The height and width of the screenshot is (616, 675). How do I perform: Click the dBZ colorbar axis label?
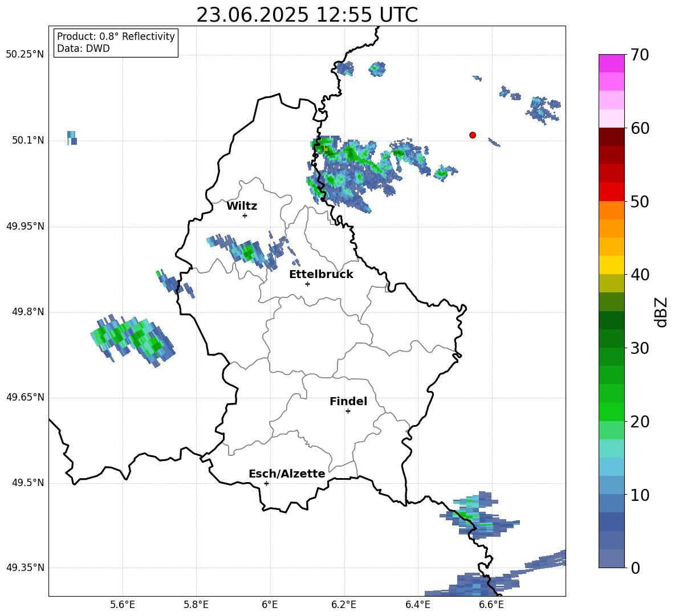(662, 312)
